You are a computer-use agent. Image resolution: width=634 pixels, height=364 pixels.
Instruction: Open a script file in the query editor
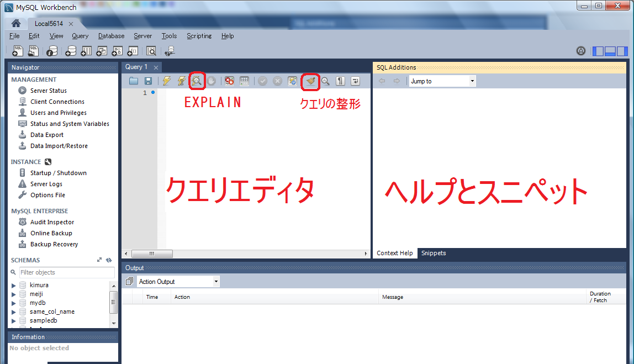[134, 81]
